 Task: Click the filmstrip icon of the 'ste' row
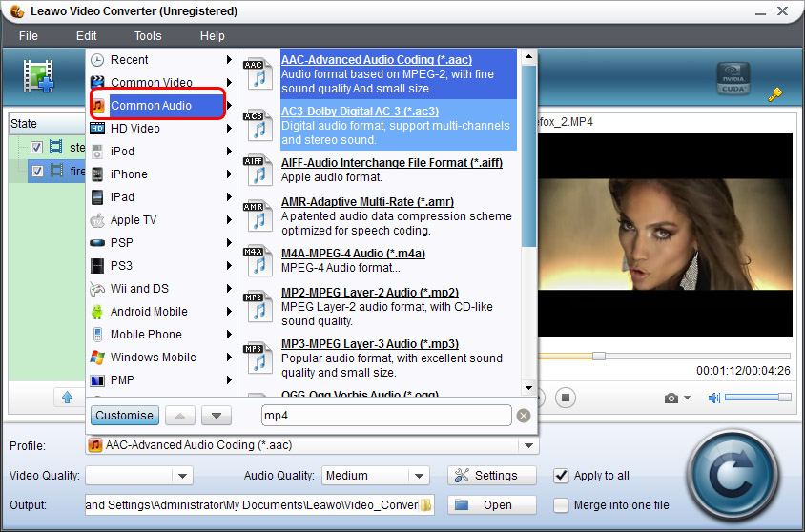coord(56,147)
